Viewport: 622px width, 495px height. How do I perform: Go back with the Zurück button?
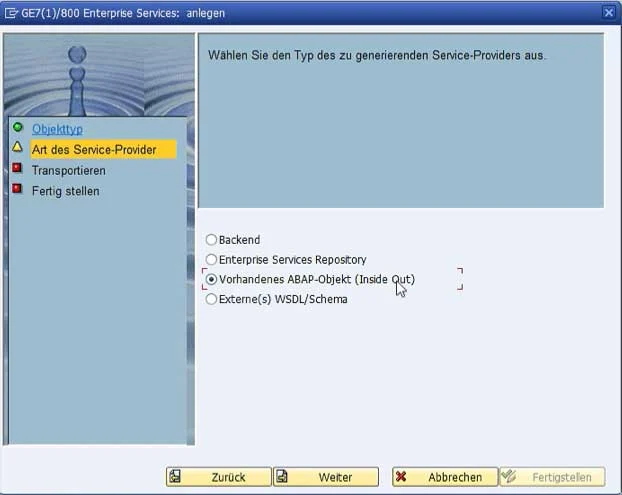coord(219,477)
